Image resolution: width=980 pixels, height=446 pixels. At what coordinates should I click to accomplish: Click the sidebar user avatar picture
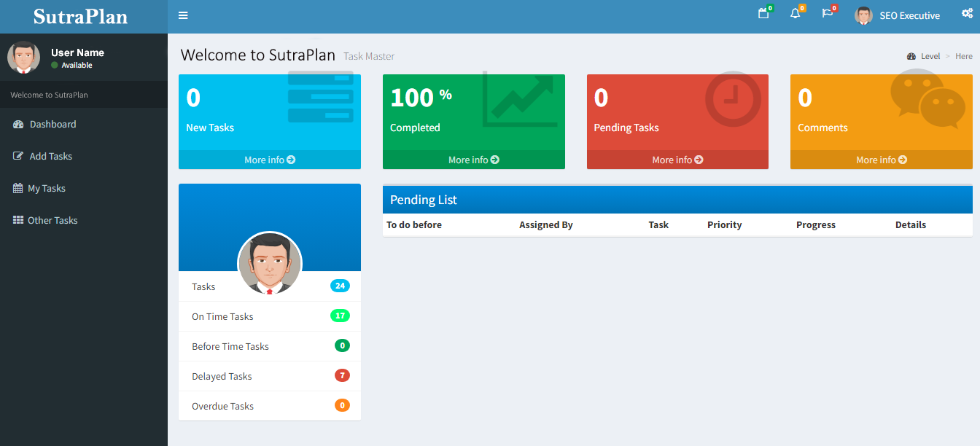click(x=24, y=57)
